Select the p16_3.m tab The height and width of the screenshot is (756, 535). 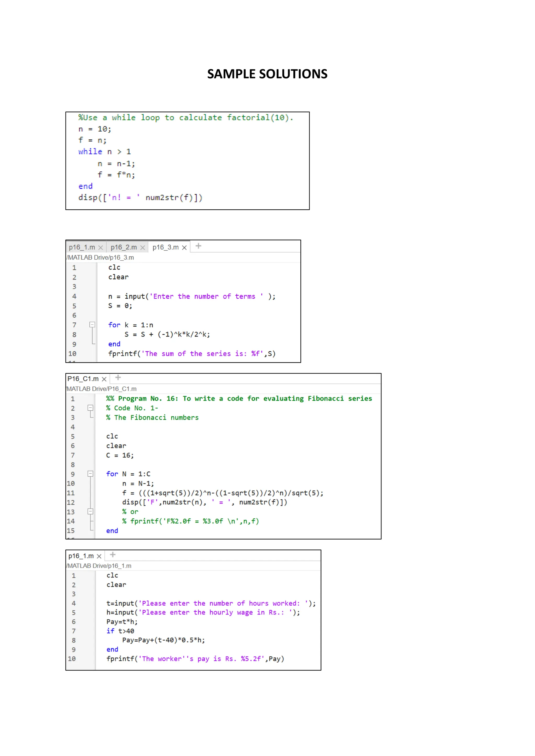[x=165, y=247]
